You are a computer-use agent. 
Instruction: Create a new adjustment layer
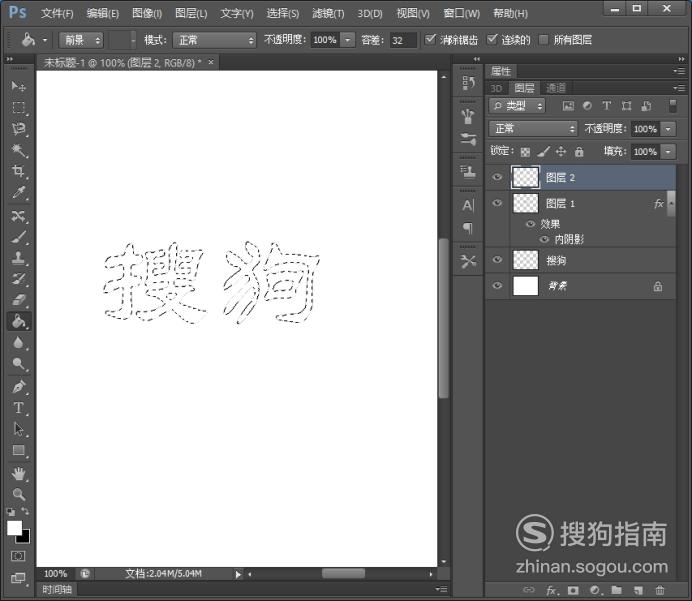(x=595, y=590)
